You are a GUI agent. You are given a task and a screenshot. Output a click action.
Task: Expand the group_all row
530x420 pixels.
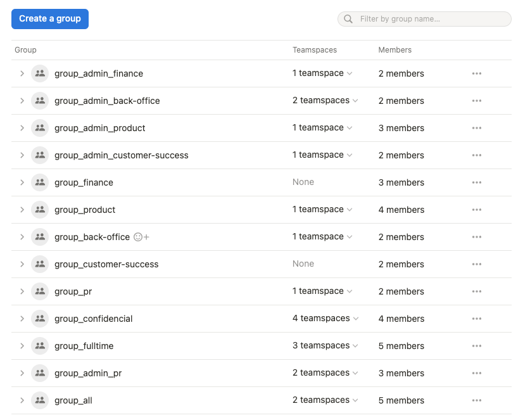click(22, 400)
